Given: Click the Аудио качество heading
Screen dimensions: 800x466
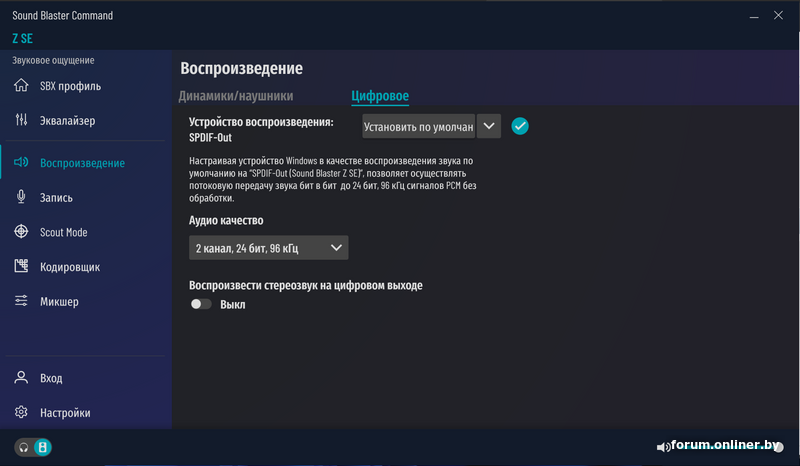Looking at the screenshot, I should [x=226, y=220].
